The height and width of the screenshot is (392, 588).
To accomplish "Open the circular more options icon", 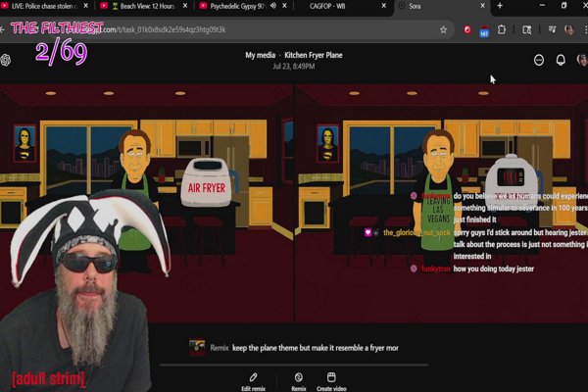I will pyautogui.click(x=539, y=60).
